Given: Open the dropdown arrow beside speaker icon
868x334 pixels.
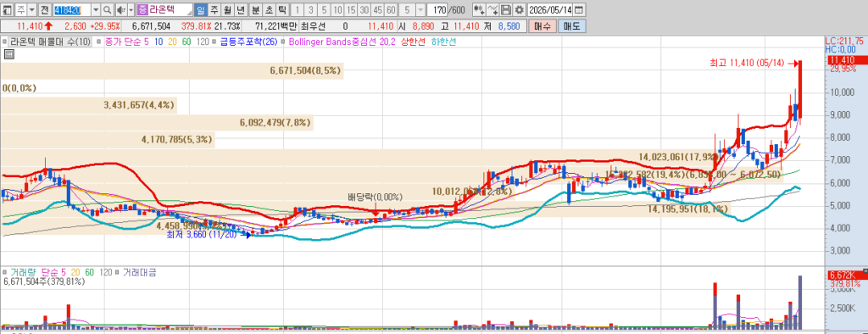Looking at the screenshot, I should click(x=131, y=10).
